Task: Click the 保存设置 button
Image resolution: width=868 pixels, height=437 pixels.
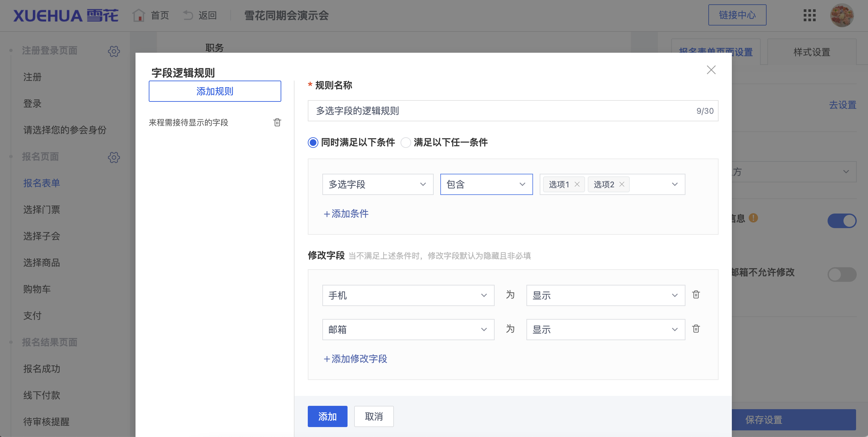Action: (x=793, y=420)
